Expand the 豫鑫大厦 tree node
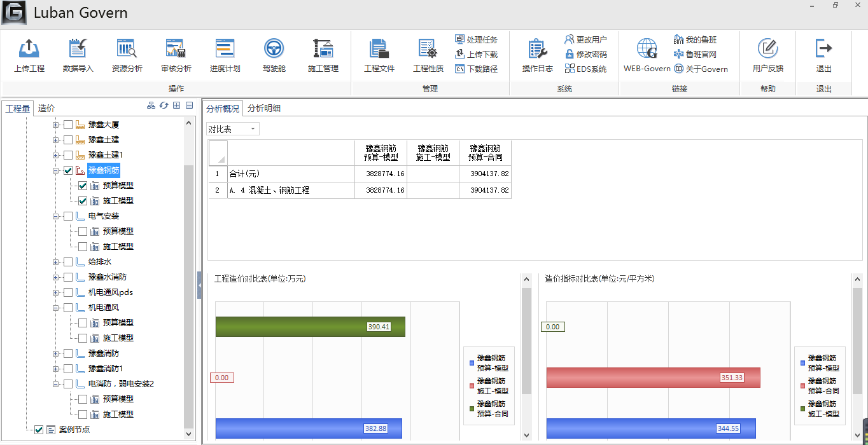The width and height of the screenshot is (868, 445). 55,125
